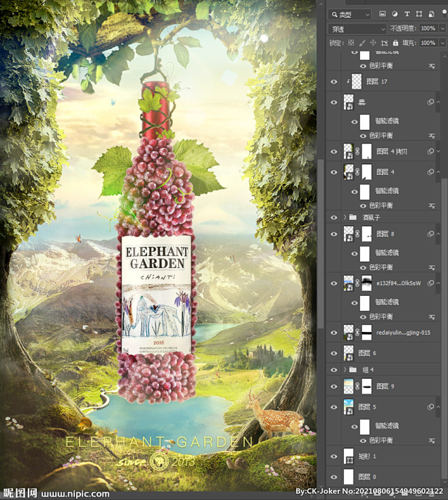The height and width of the screenshot is (500, 448).
Task: Lock image pixels brush icon
Action: pos(362,43)
